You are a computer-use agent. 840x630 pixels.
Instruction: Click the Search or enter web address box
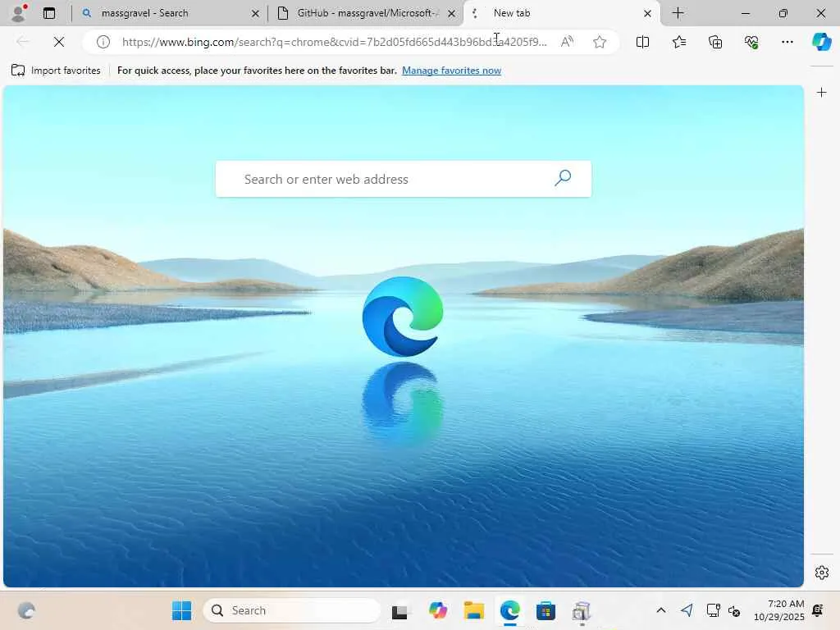[x=404, y=179]
